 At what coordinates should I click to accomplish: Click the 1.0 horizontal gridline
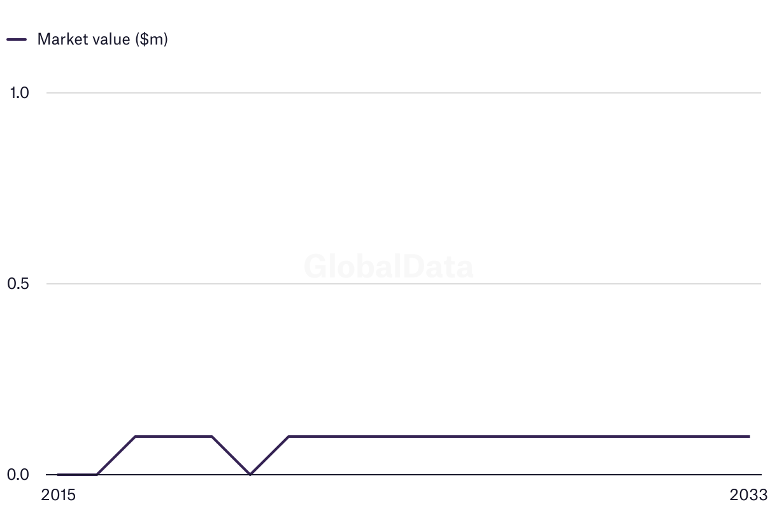tap(404, 93)
